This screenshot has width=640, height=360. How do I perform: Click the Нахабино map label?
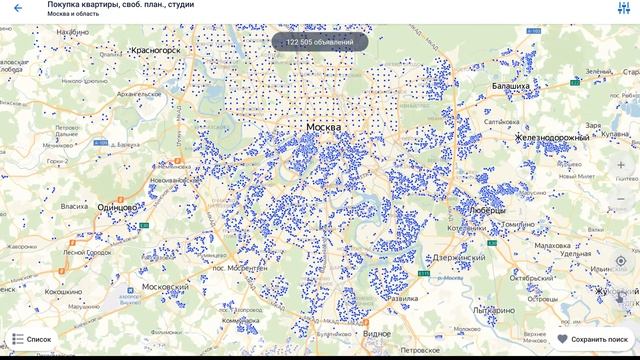pos(73,32)
